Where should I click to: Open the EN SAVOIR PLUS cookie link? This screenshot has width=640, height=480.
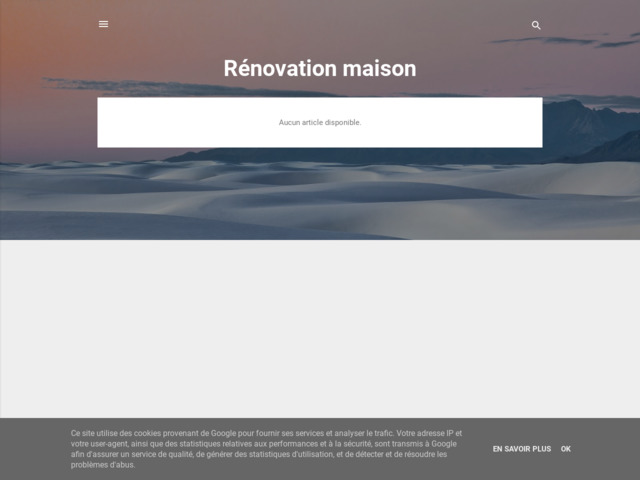521,449
